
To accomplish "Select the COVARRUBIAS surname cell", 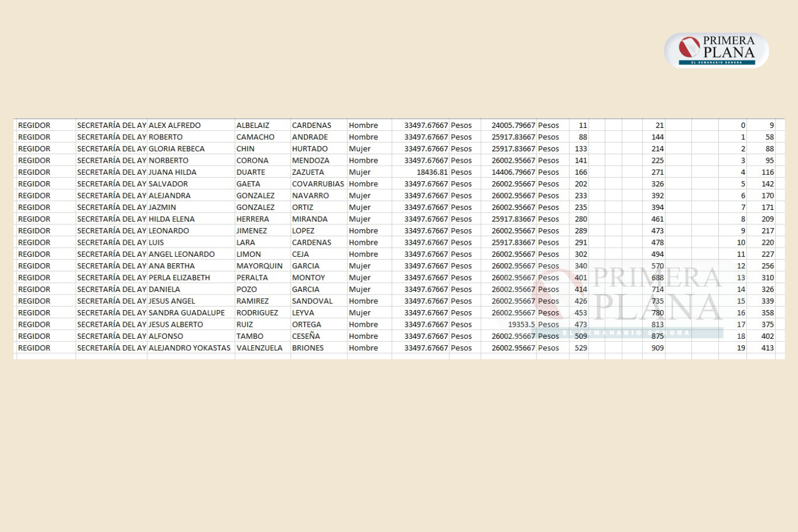I will [318, 184].
